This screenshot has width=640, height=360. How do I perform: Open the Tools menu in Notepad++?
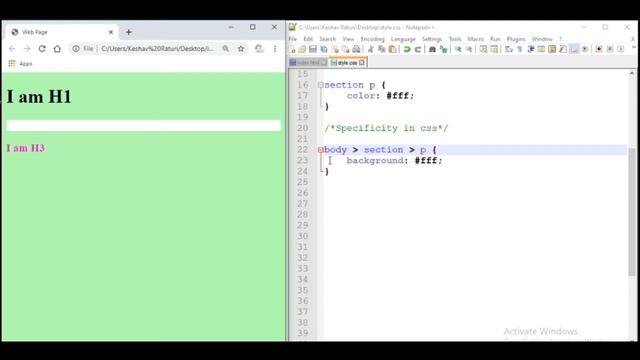pos(455,39)
